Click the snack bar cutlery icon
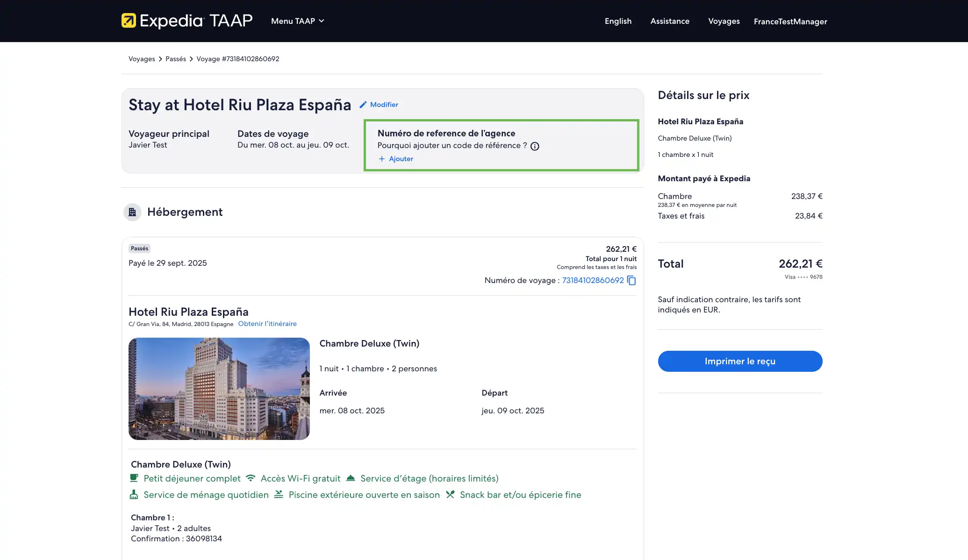Screen dimensions: 968x560 tap(450, 495)
